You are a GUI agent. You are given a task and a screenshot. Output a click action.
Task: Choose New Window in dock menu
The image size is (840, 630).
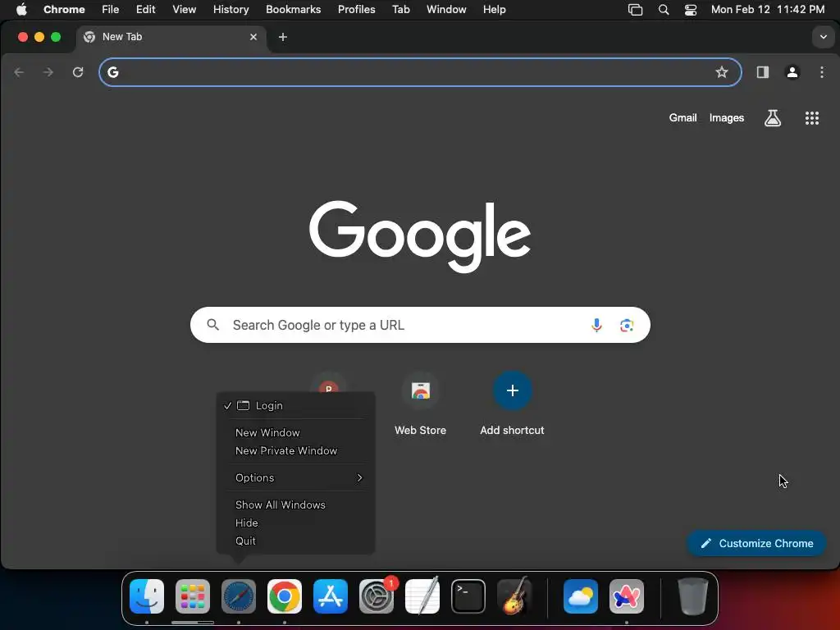(x=295, y=432)
